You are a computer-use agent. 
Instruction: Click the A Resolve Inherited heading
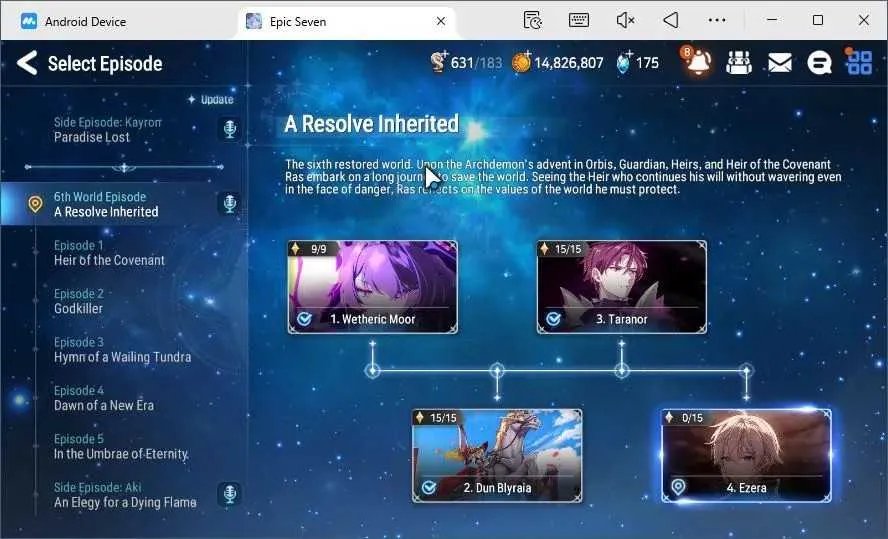[372, 124]
